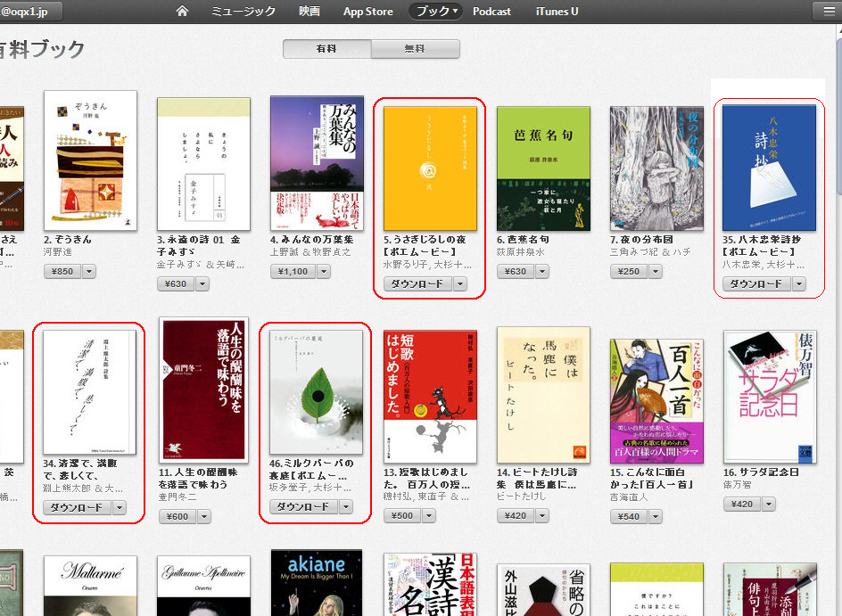This screenshot has width=842, height=616.
Task: Expand arrow beside うさぎじるしの夜 download
Action: (x=460, y=283)
